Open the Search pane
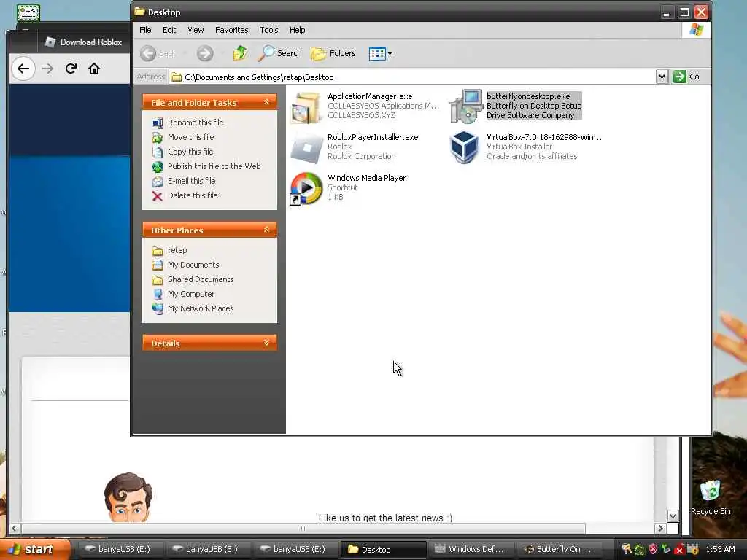 [x=279, y=53]
